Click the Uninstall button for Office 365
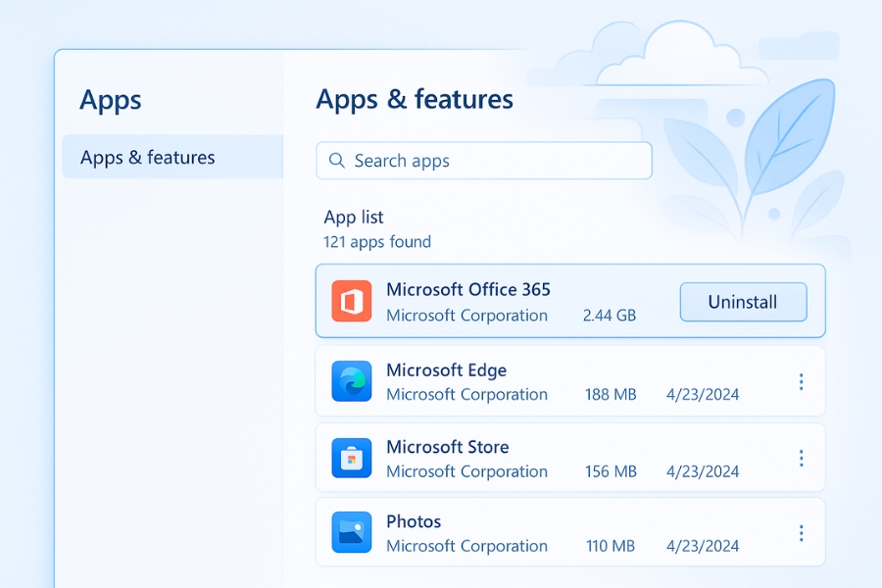 tap(743, 302)
